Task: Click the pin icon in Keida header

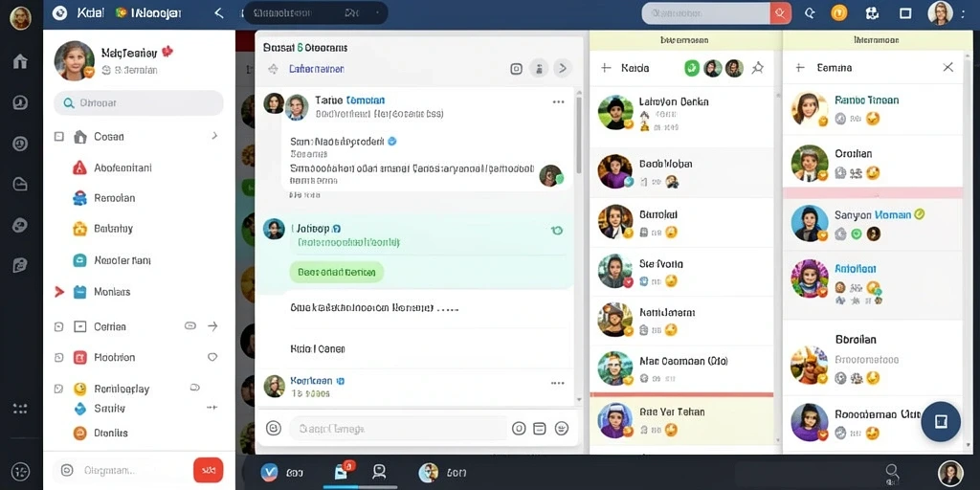Action: pos(758,68)
